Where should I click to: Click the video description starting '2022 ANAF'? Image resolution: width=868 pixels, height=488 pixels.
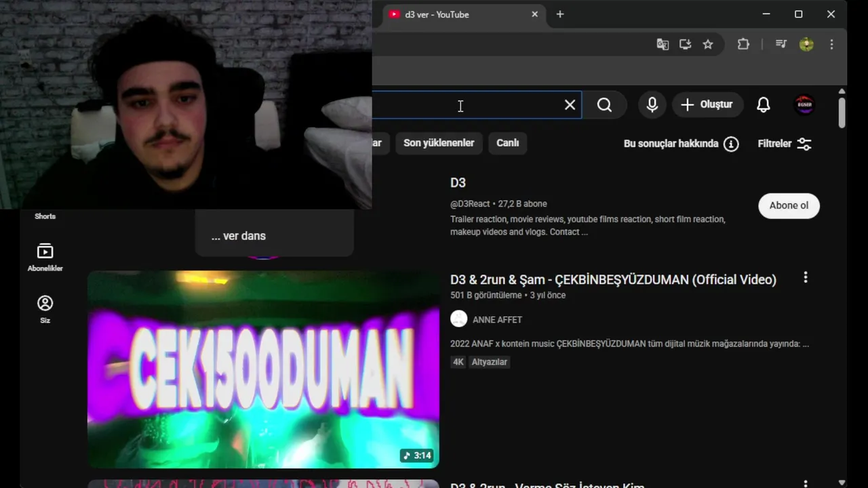pos(629,344)
